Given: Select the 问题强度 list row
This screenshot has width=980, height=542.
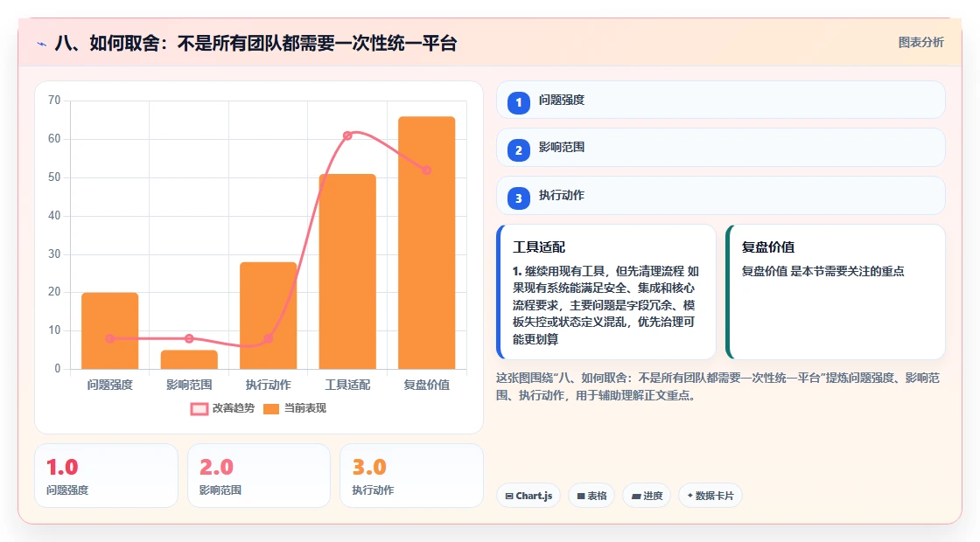Looking at the screenshot, I should (x=721, y=100).
